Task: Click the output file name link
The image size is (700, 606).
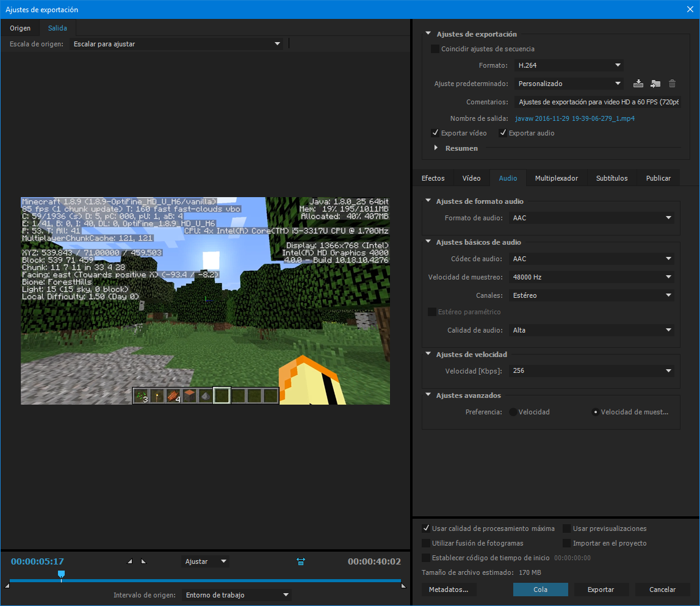Action: click(x=574, y=118)
